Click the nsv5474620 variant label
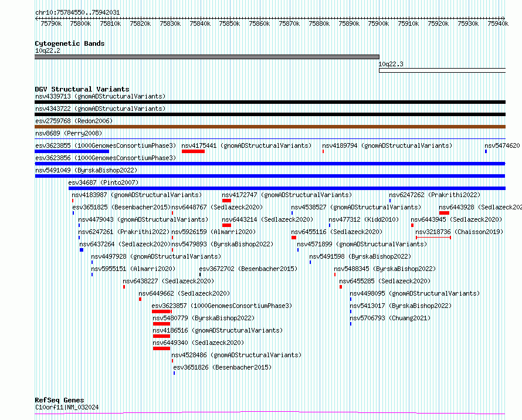This screenshot has width=522, height=420. pos(502,146)
